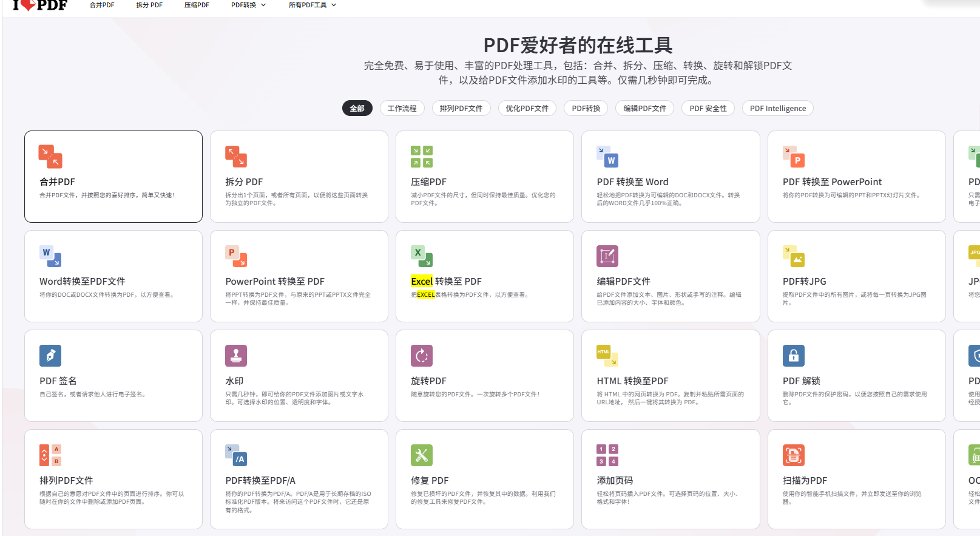Select the PDF 安全性 filter tab
980x536 pixels.
[708, 108]
